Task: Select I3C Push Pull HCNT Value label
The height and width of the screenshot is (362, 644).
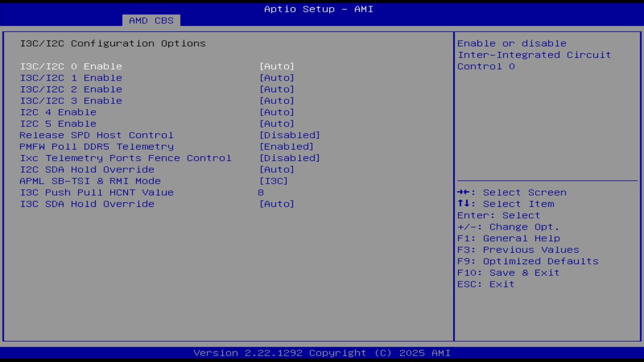Action: coord(97,193)
